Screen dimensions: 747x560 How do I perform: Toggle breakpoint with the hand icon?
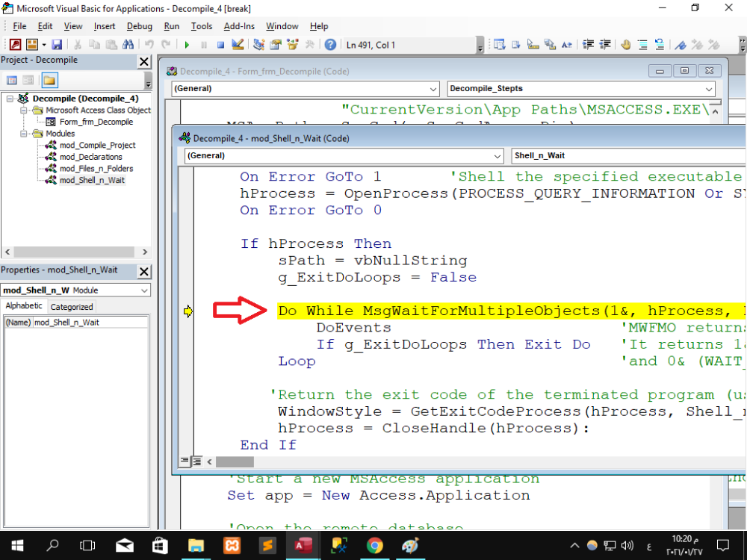pyautogui.click(x=626, y=45)
